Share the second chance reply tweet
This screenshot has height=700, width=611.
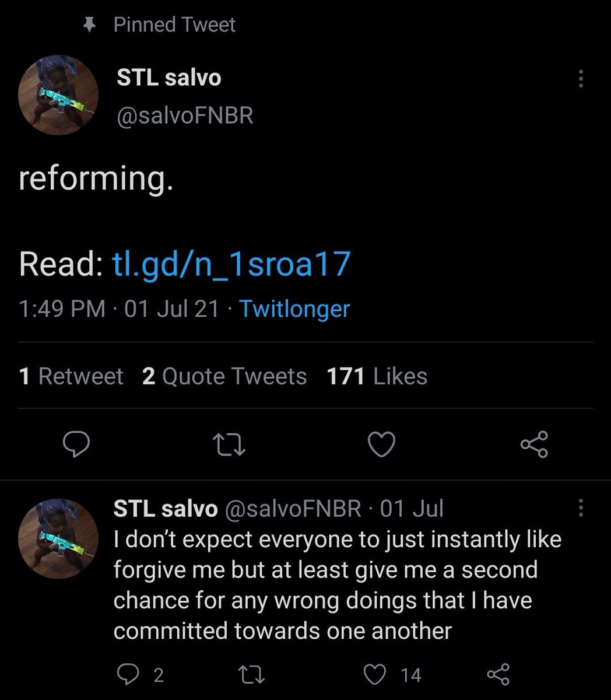[x=498, y=675]
